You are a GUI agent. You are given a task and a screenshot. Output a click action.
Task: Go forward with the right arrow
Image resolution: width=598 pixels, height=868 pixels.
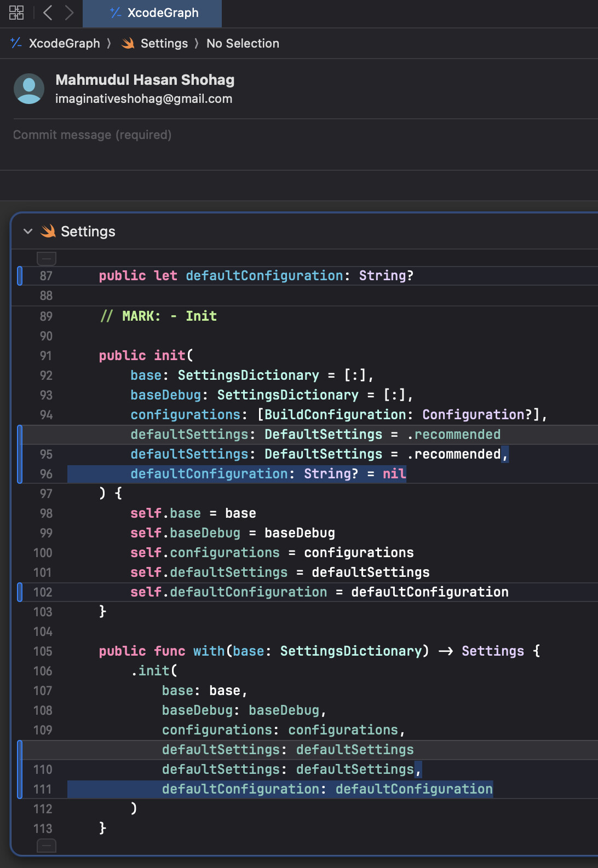[x=69, y=13]
